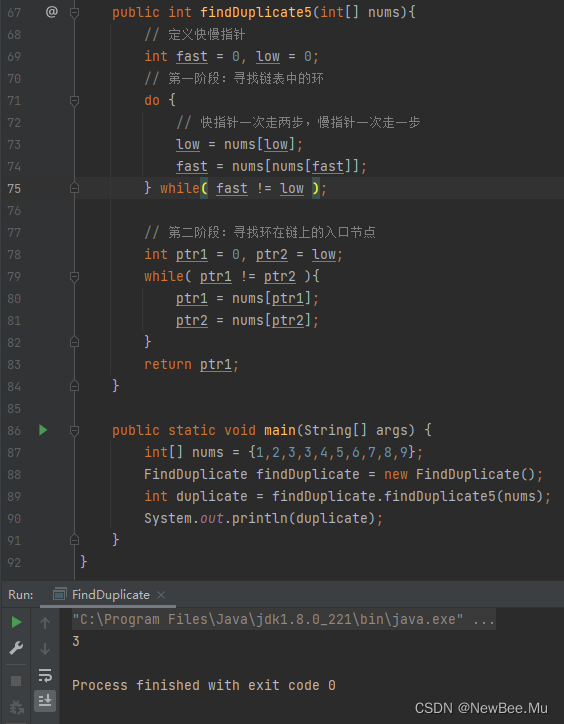
Task: Click the green run gutter icon beside main
Action: [43, 430]
